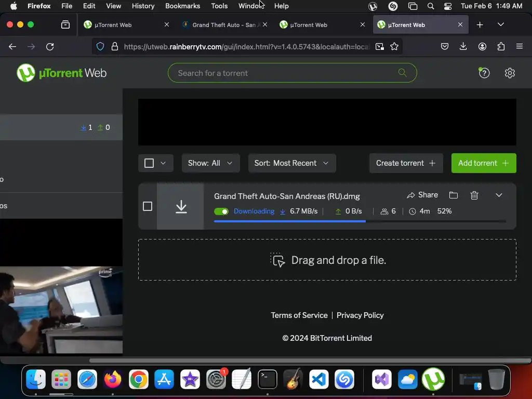The width and height of the screenshot is (532, 399).
Task: Tick the select-all torrents checkbox
Action: [x=149, y=163]
